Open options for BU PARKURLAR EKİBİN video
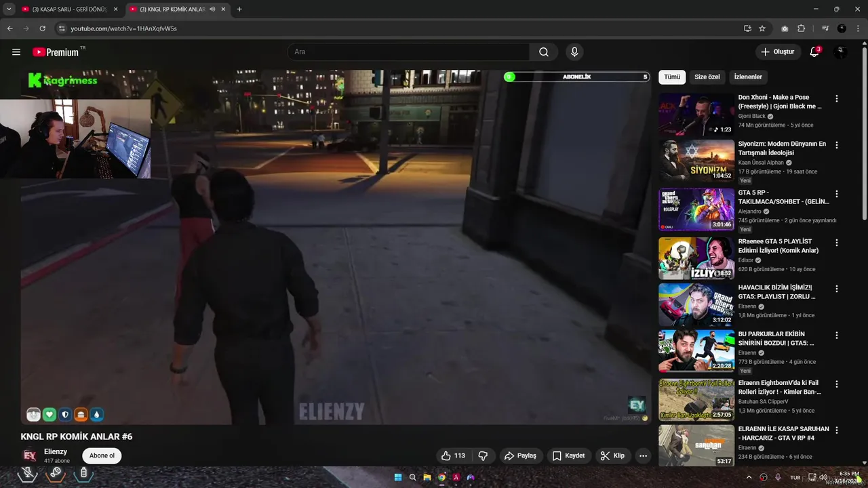Screen dimensions: 868x488 (x=836, y=335)
